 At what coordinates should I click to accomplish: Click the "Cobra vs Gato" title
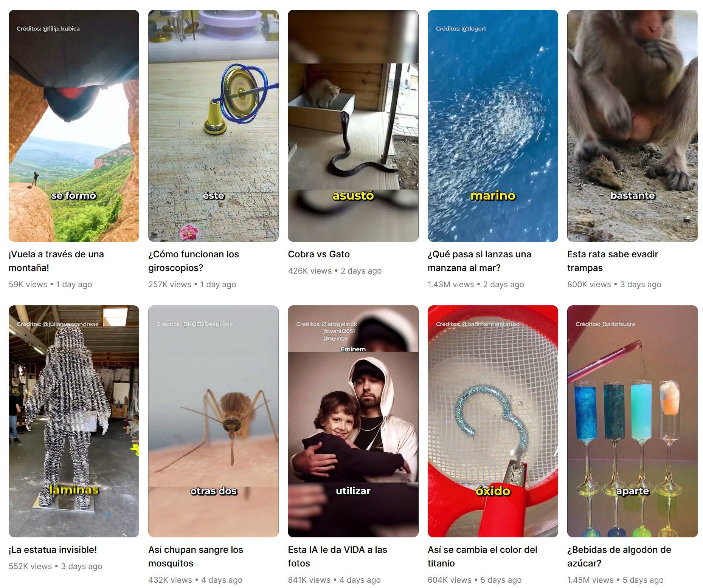tap(319, 254)
